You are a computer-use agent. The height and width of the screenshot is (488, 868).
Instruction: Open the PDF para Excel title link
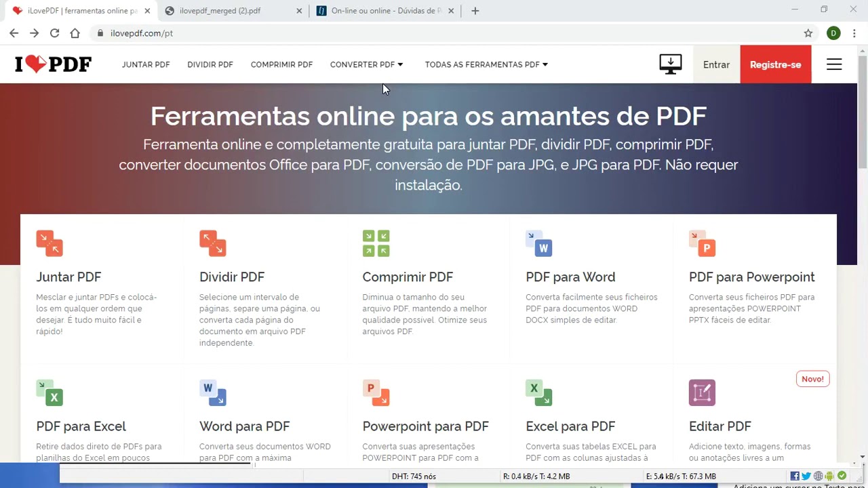[x=81, y=426]
